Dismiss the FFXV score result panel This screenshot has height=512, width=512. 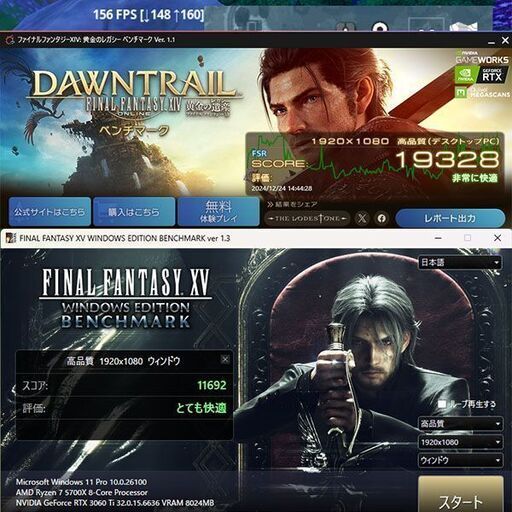(225, 359)
